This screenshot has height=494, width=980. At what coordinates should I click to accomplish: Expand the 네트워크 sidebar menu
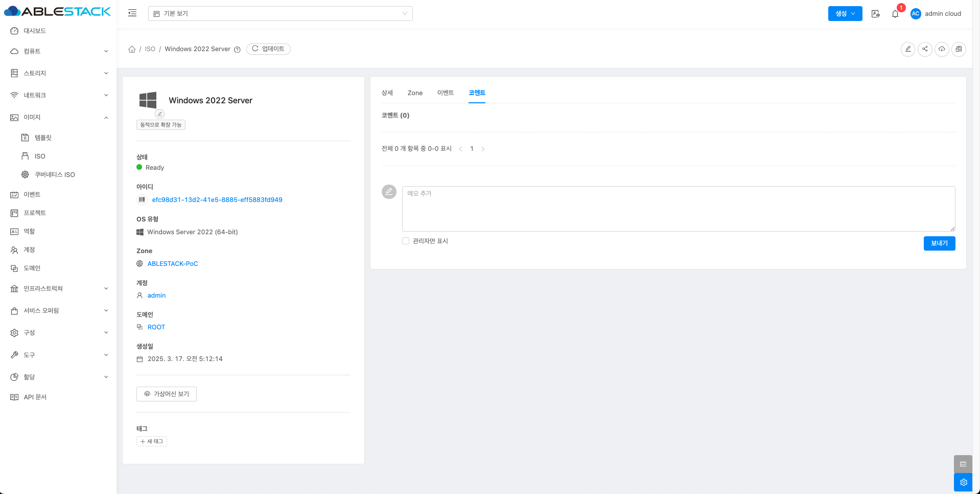pyautogui.click(x=59, y=95)
